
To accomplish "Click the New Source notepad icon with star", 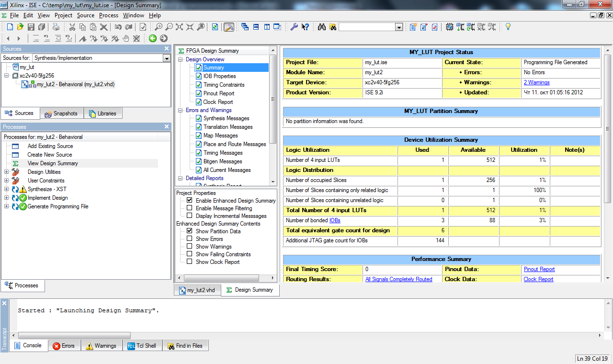I will coord(413,27).
